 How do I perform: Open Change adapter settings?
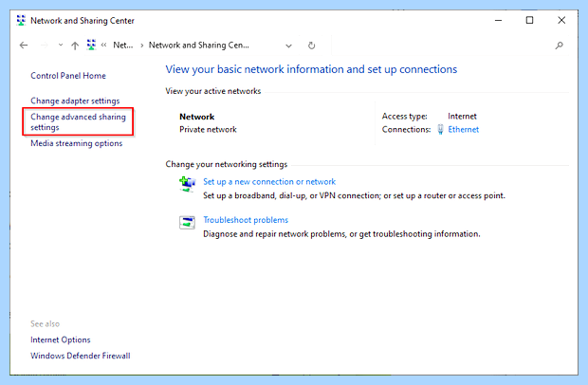75,101
